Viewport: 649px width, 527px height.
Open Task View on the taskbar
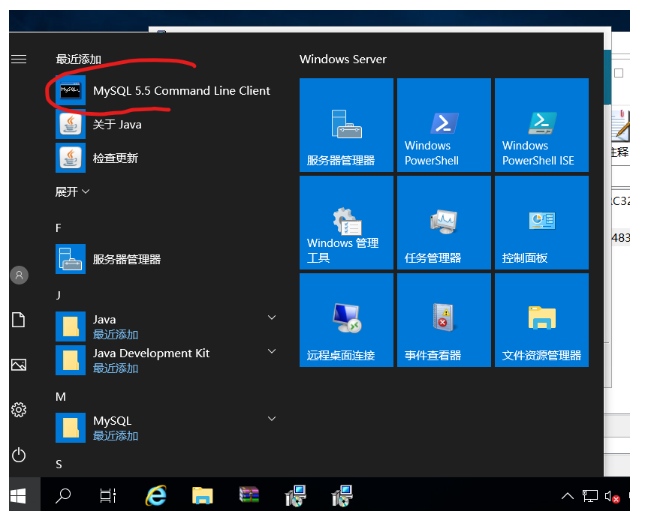click(108, 496)
